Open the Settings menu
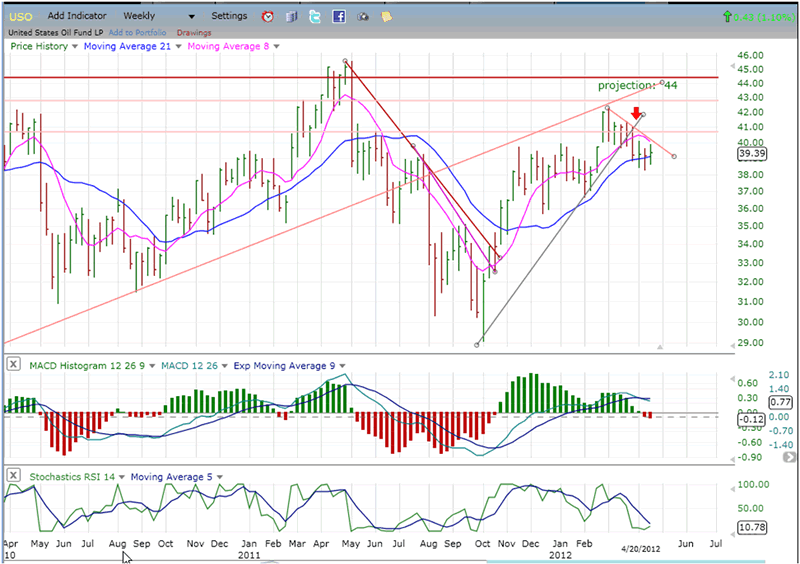800x564 pixels. pyautogui.click(x=230, y=17)
